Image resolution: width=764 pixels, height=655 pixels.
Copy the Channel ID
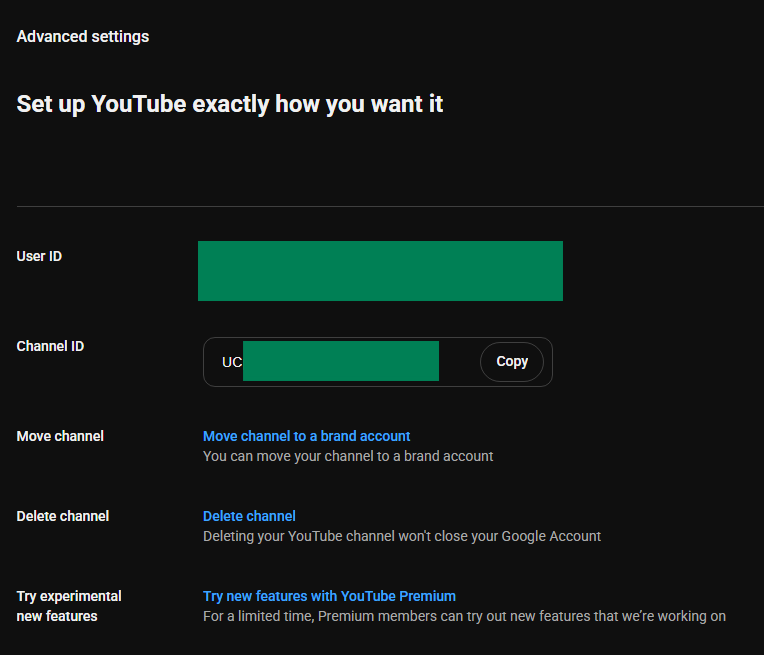(512, 362)
